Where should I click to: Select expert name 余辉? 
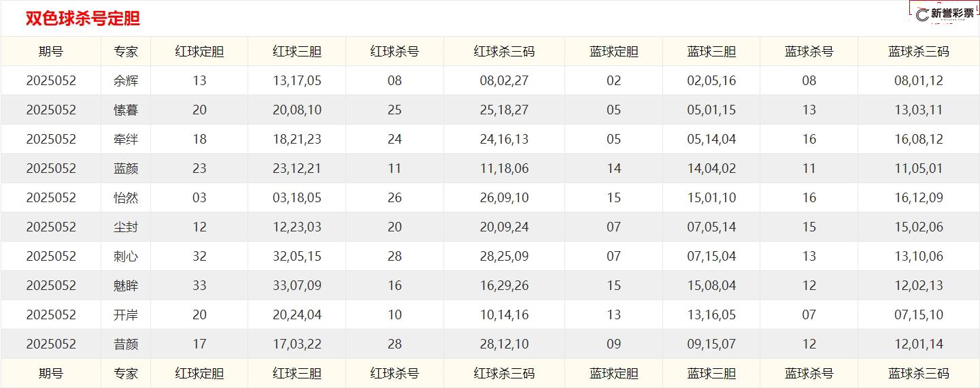point(126,80)
